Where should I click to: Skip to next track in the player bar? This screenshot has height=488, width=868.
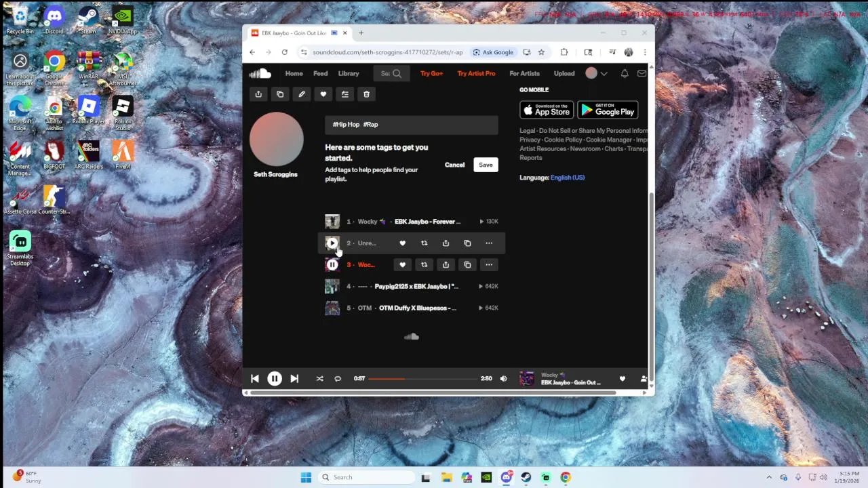click(x=294, y=379)
